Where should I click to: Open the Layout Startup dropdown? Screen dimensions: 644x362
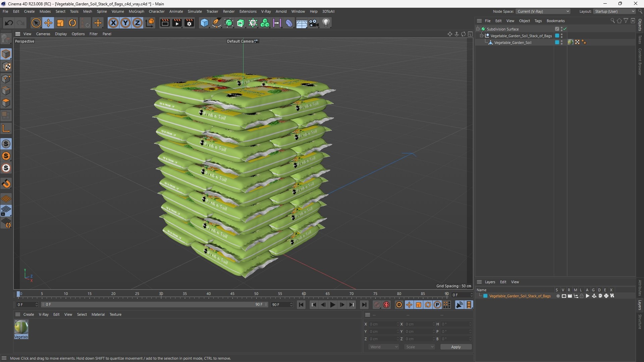[x=614, y=11]
